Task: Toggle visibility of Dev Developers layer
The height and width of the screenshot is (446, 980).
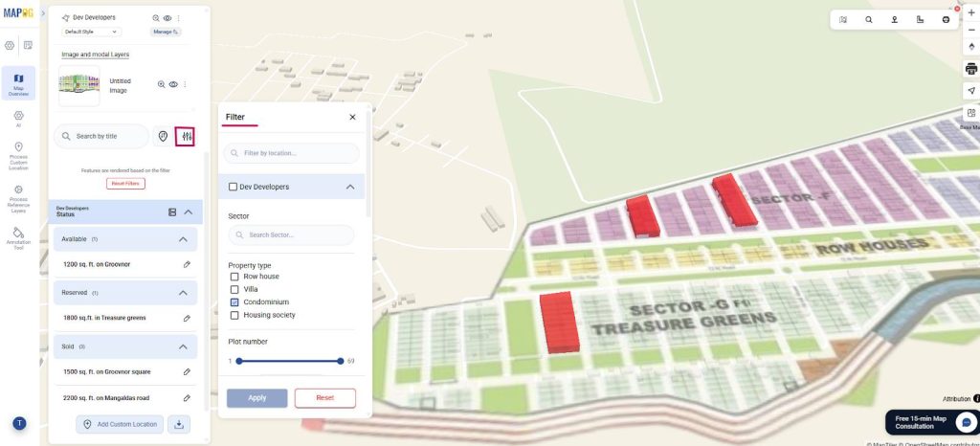Action: (x=167, y=18)
